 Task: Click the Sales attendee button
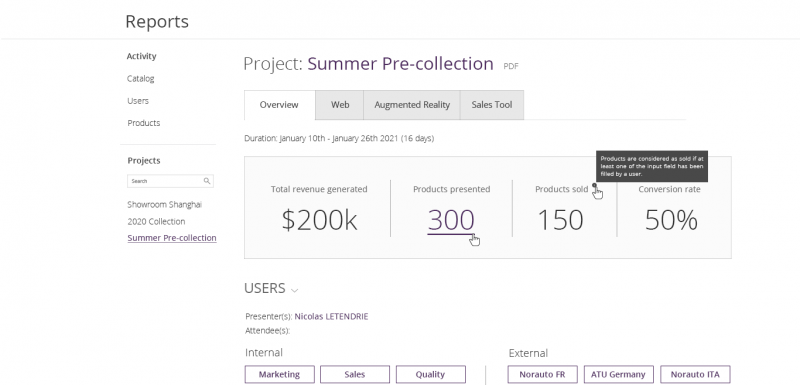pyautogui.click(x=355, y=374)
